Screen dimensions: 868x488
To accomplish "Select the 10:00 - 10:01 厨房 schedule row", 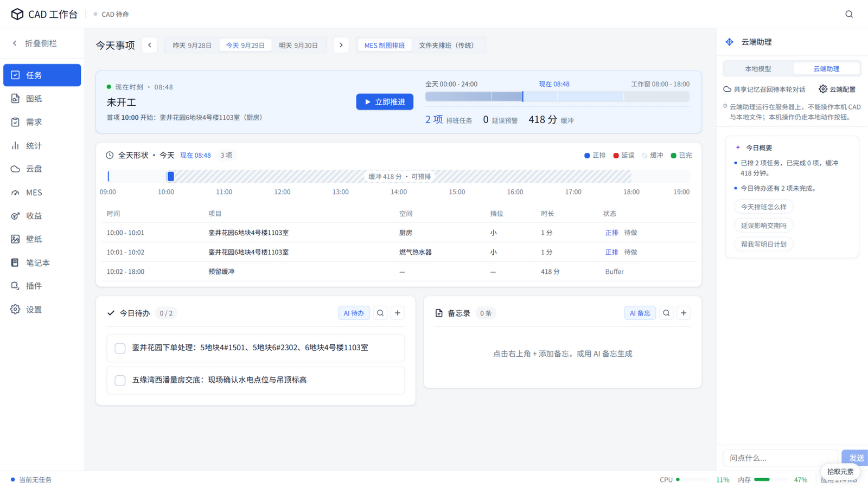I will point(399,233).
